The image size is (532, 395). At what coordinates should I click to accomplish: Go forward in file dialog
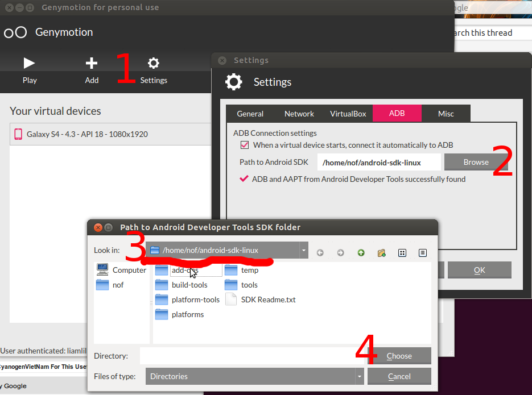340,253
